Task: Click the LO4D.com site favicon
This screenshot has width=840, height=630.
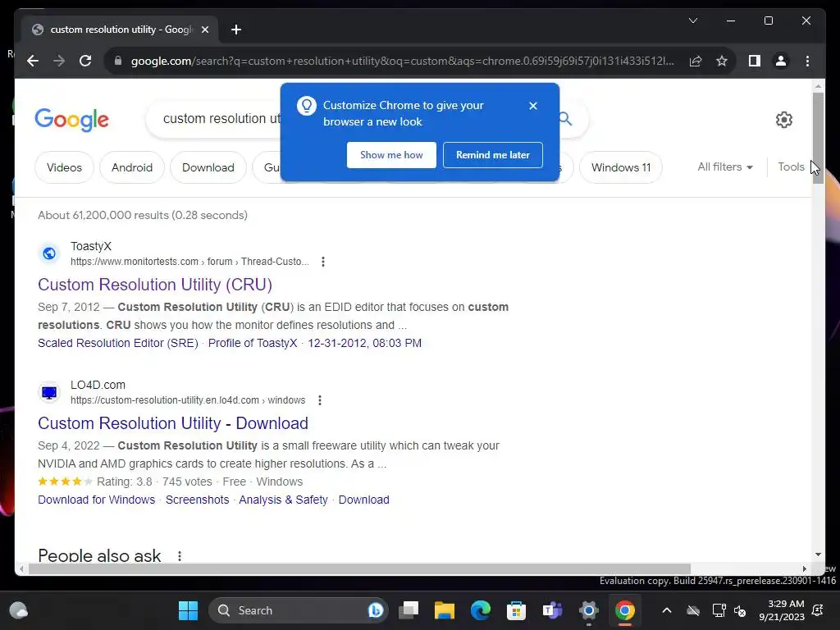Action: coord(49,392)
